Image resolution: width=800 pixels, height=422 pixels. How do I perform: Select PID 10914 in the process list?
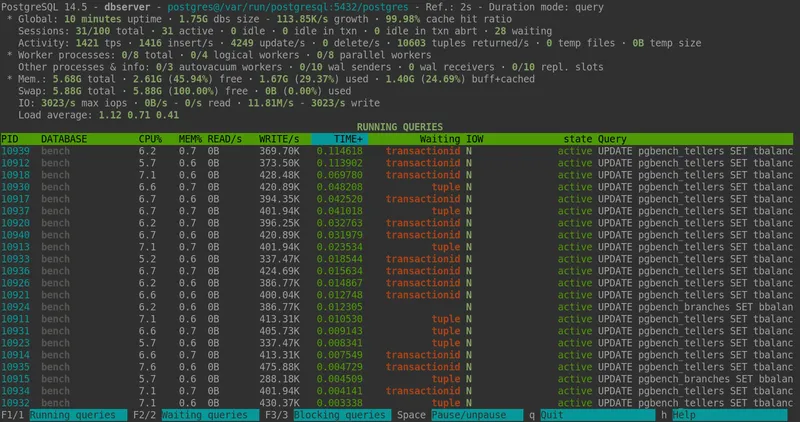(15, 355)
